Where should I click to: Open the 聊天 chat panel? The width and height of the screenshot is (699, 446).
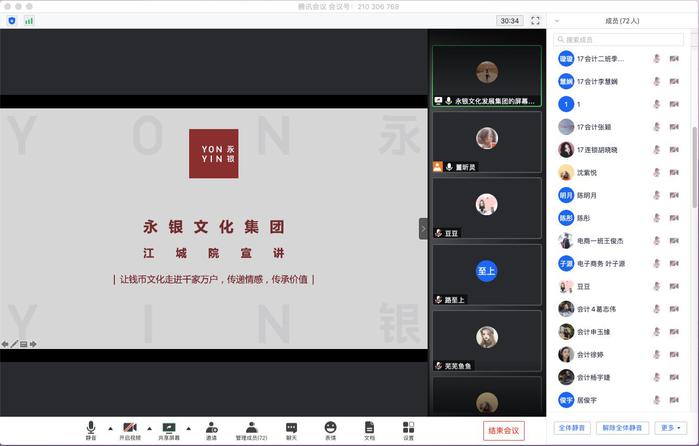click(x=291, y=430)
